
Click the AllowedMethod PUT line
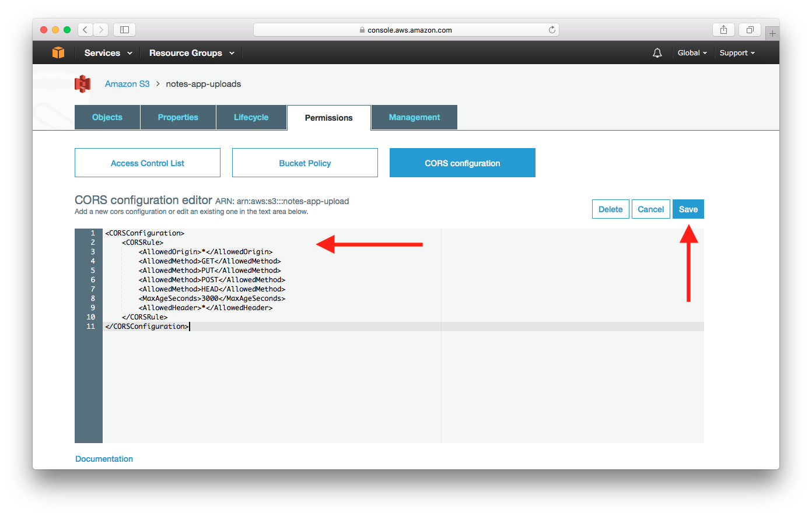pos(210,271)
